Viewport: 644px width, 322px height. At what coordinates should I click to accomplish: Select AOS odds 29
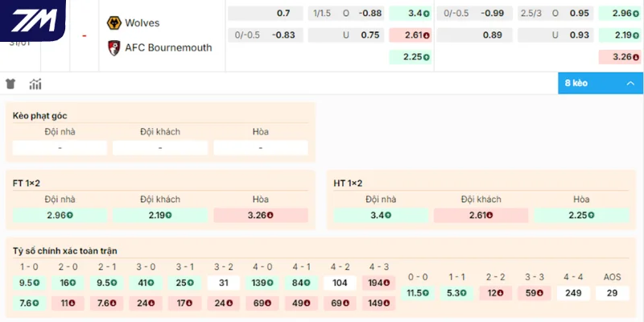(612, 292)
